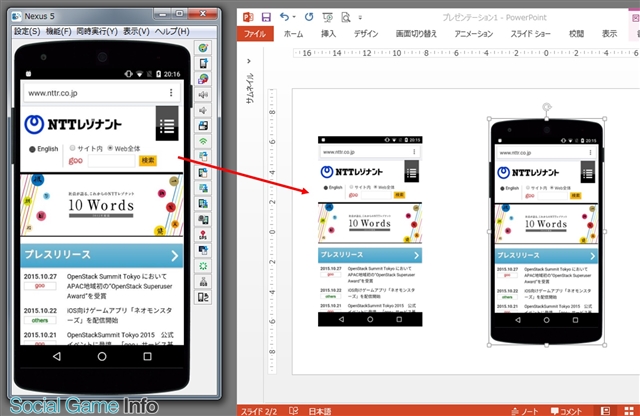Tap the Android home circle in the Nexus 5 emulator

tap(102, 356)
